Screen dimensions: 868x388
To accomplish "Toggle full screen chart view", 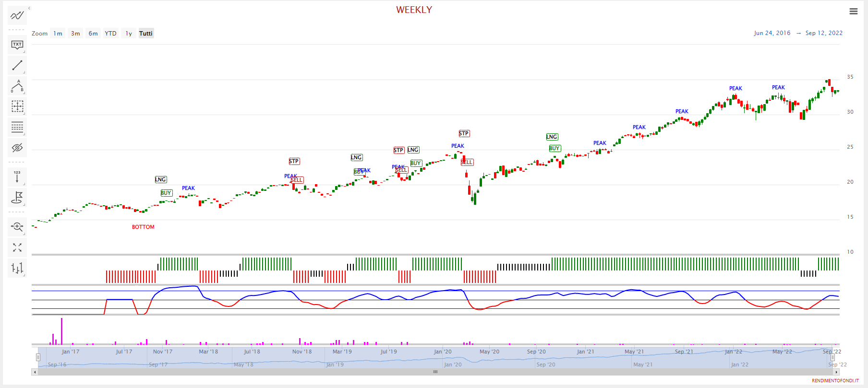I will pos(17,247).
